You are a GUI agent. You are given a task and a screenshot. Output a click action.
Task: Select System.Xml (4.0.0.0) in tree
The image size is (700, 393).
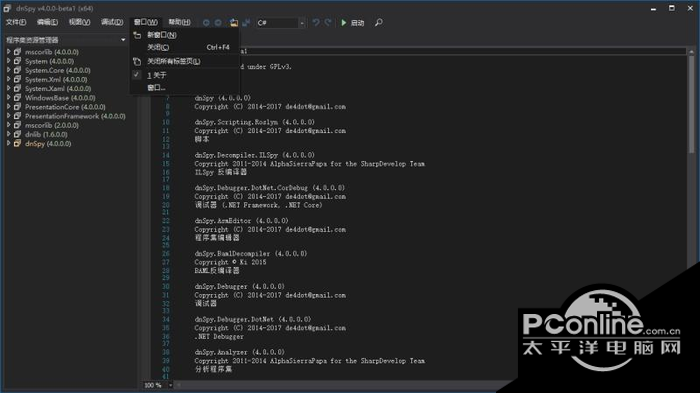click(x=56, y=79)
